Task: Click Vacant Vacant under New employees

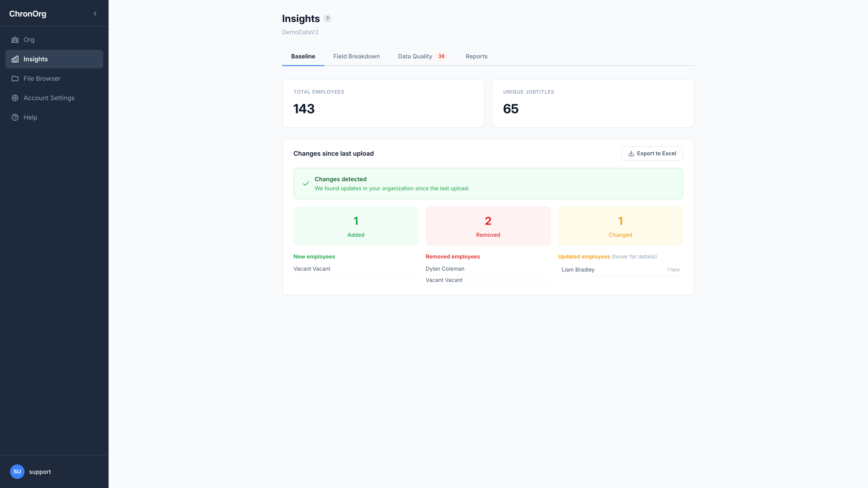Action: pyautogui.click(x=311, y=269)
